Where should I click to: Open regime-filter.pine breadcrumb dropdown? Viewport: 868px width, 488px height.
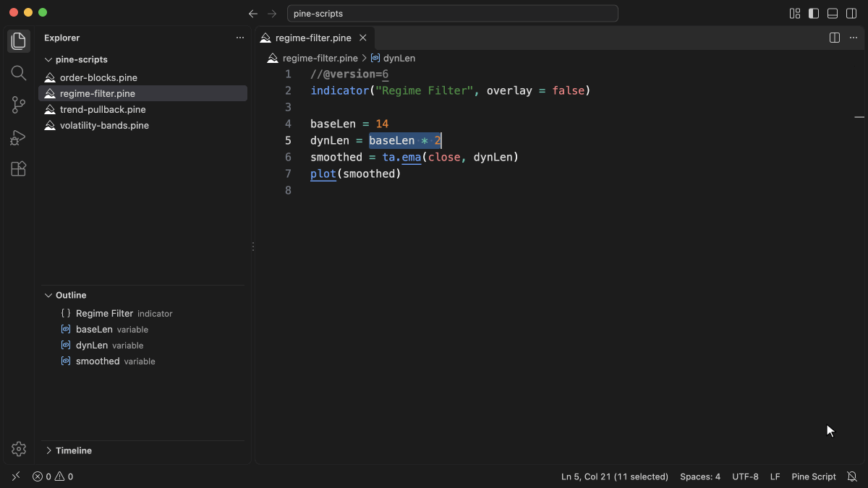[312, 58]
